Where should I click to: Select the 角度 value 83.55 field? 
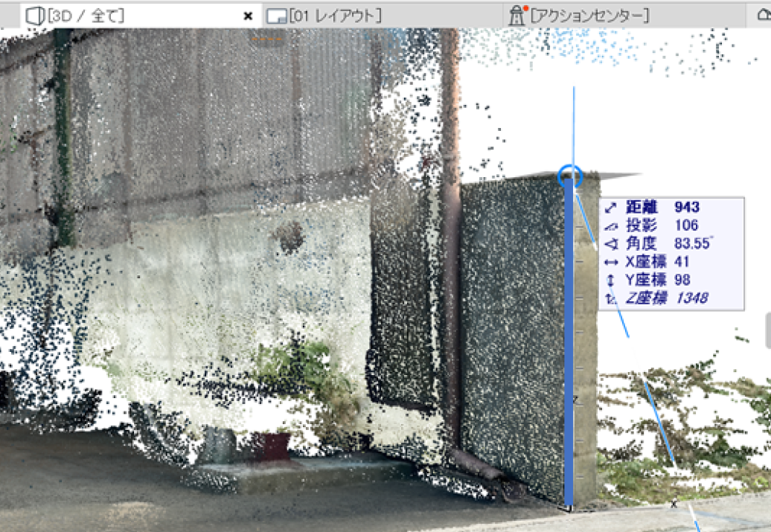[692, 243]
